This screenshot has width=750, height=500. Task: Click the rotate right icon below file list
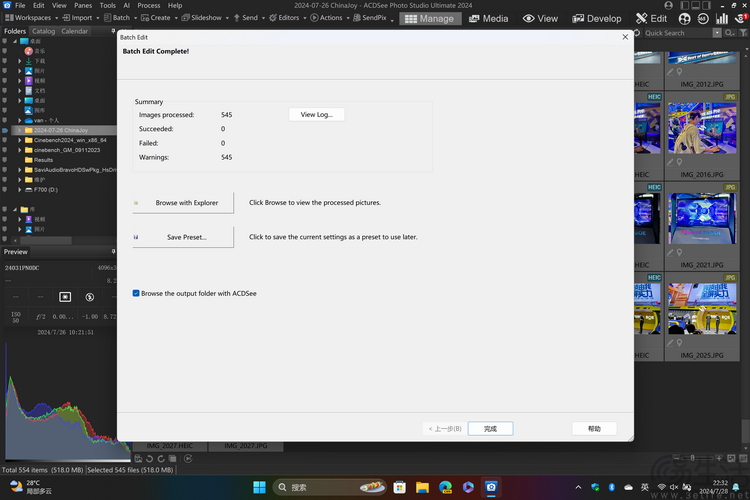pyautogui.click(x=161, y=459)
